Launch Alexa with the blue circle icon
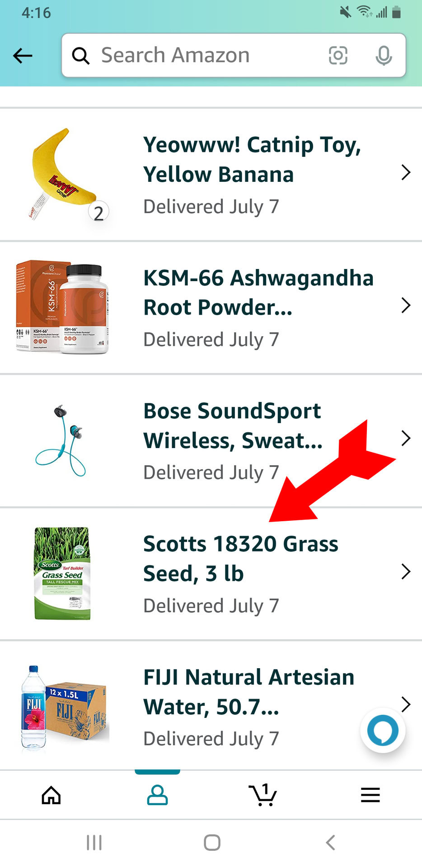422x868 pixels. tap(383, 731)
